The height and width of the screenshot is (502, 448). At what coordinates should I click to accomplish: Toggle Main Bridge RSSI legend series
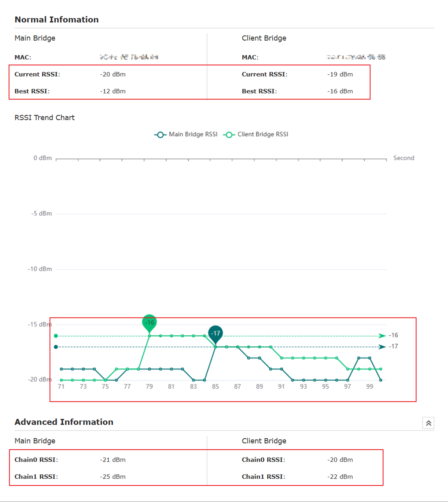[186, 134]
